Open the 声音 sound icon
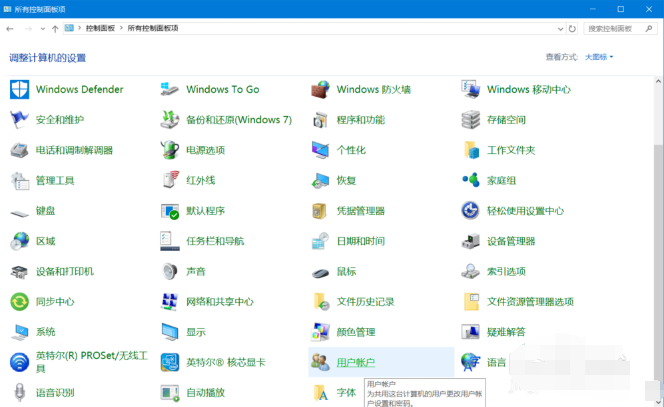Screen dimensions: 664x407 [170, 271]
